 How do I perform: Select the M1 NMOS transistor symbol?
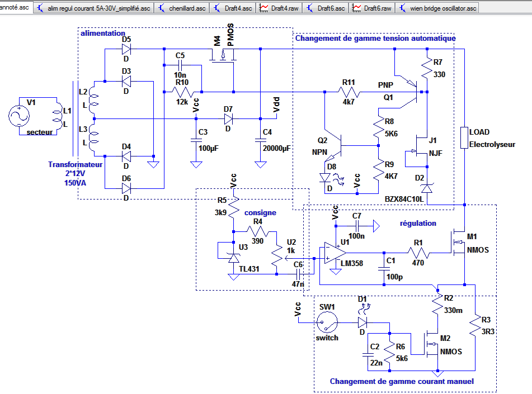(458, 243)
